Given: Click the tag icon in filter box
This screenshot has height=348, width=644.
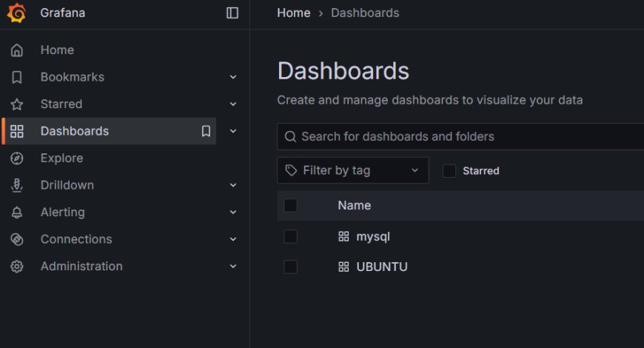Looking at the screenshot, I should pos(291,170).
